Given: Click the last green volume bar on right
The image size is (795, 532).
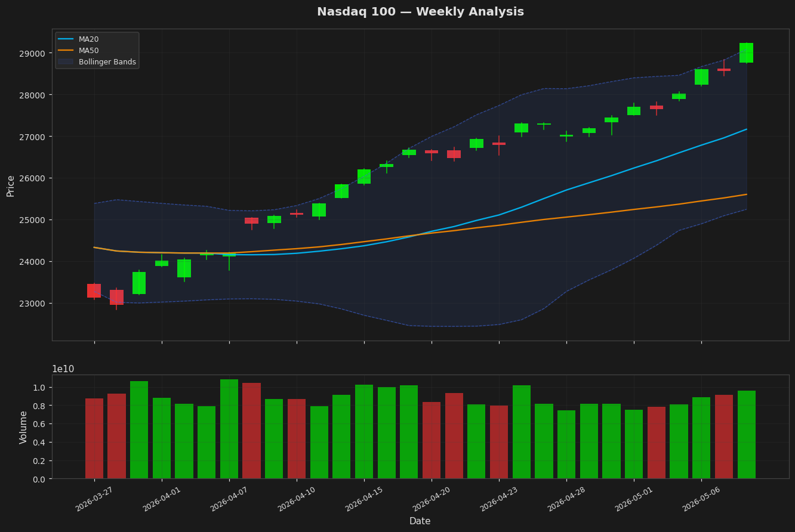Looking at the screenshot, I should pyautogui.click(x=747, y=434).
